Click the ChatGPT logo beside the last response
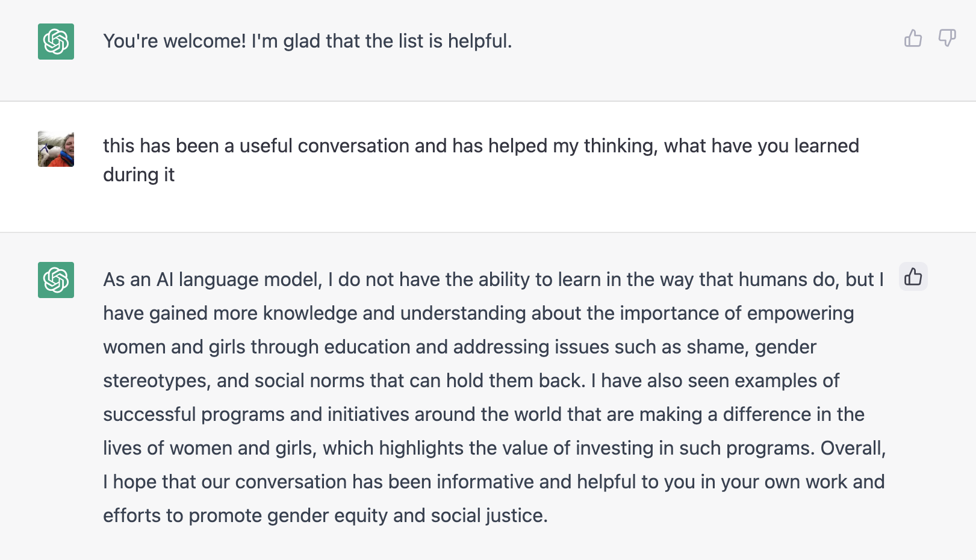The width and height of the screenshot is (976, 560). [x=56, y=280]
